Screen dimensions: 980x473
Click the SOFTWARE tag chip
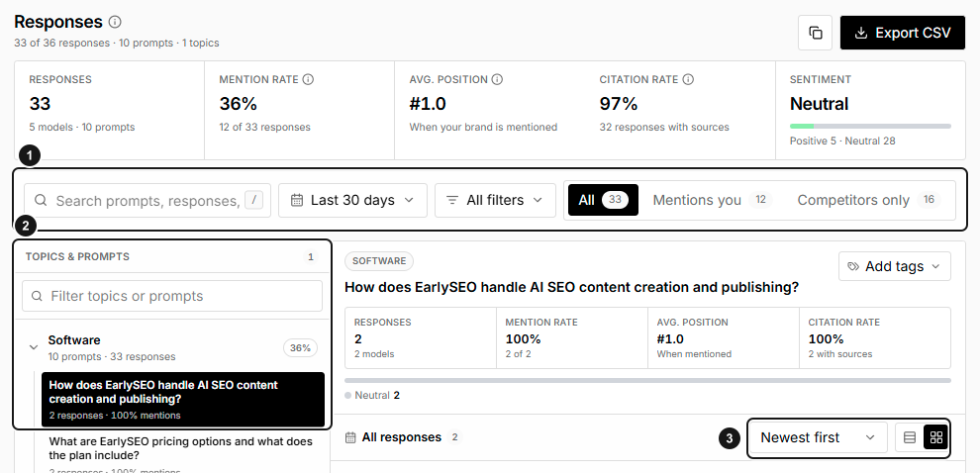pyautogui.click(x=379, y=261)
